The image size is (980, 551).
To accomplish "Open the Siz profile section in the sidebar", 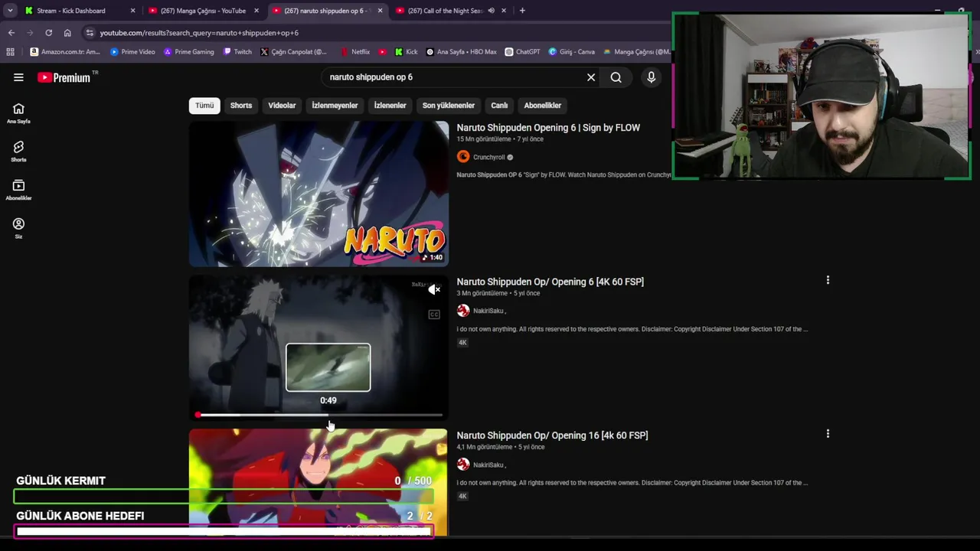I will [18, 228].
